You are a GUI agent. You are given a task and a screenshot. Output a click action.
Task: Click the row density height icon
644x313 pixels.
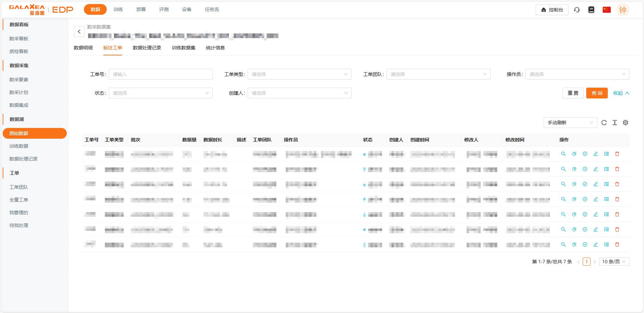[615, 123]
